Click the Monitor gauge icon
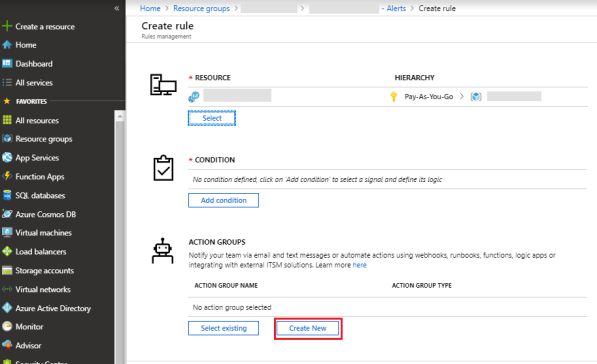 pyautogui.click(x=7, y=326)
